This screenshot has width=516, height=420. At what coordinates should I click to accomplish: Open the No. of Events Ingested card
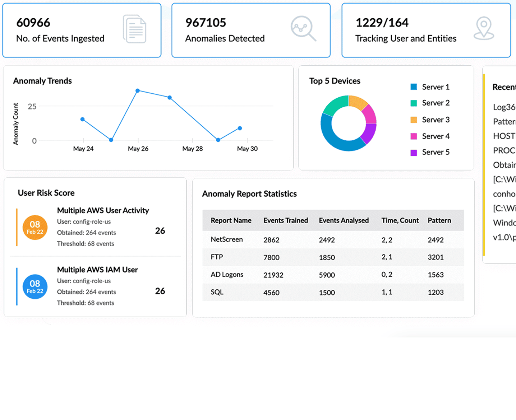coord(82,30)
